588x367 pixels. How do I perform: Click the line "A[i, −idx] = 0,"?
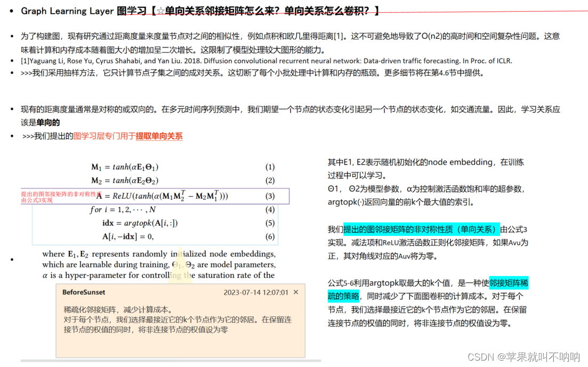tap(128, 236)
